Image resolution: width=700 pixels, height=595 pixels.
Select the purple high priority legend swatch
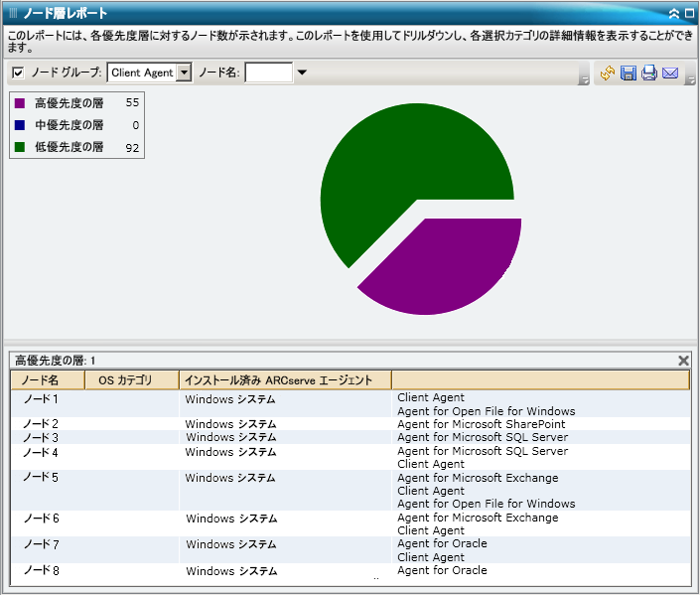click(20, 103)
